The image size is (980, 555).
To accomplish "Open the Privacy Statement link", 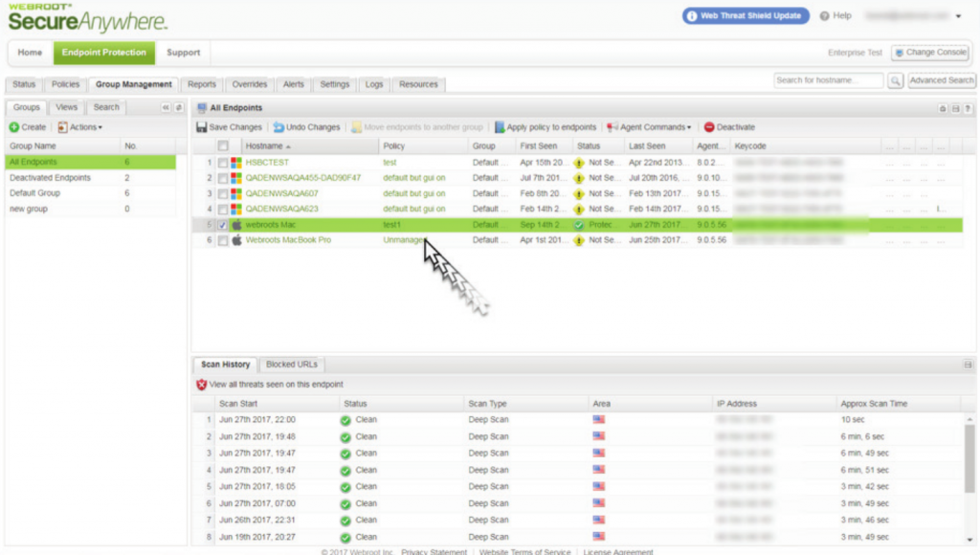I will click(x=434, y=552).
